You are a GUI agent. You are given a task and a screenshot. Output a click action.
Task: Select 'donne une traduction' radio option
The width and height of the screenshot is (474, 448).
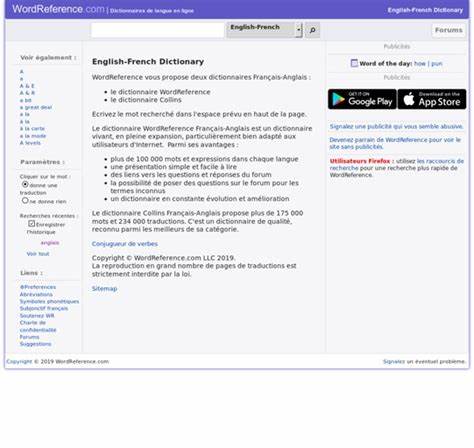tap(25, 184)
